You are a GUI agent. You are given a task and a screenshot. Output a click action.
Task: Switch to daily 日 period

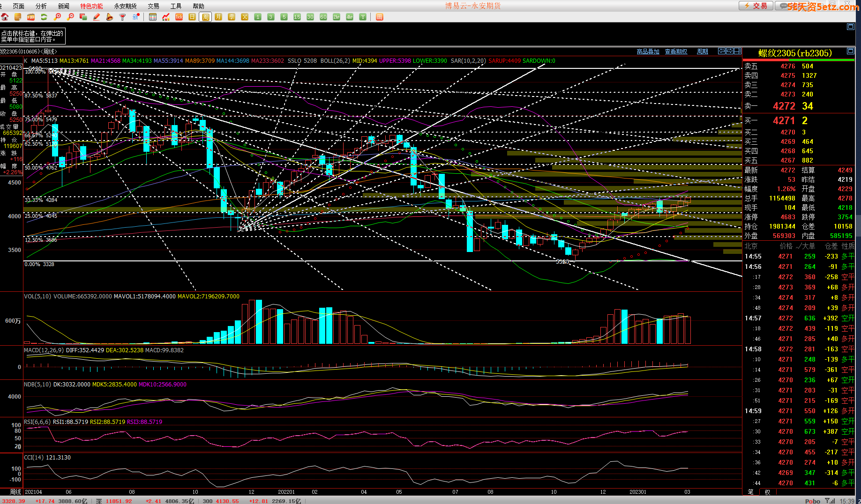(x=192, y=17)
